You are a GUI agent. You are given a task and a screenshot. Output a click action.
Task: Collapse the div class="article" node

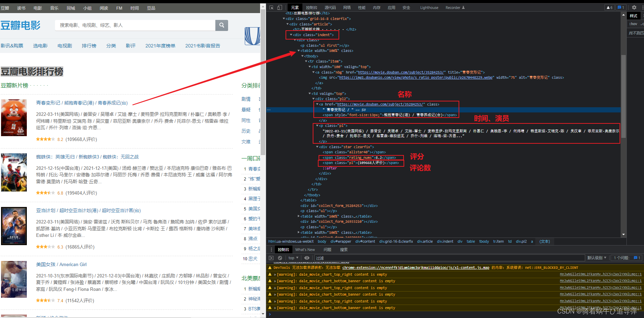pos(288,24)
